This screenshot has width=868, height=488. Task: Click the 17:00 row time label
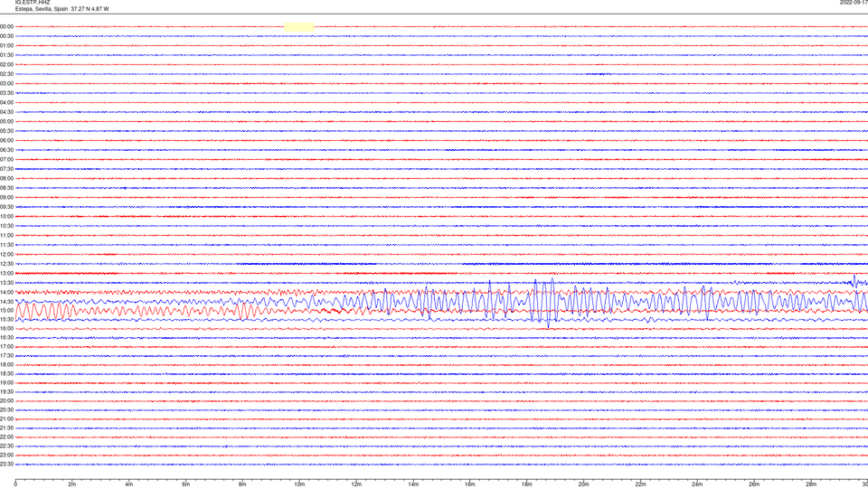[6, 347]
